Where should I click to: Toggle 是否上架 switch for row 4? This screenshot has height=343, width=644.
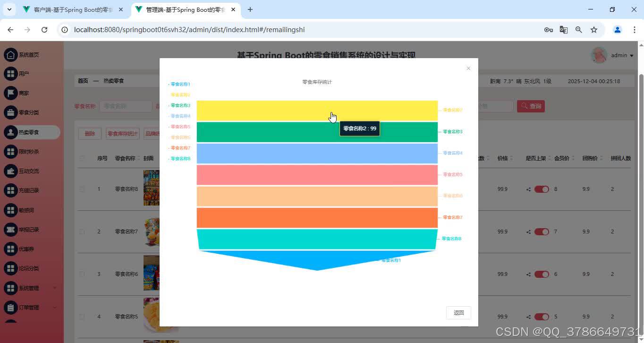[542, 317]
